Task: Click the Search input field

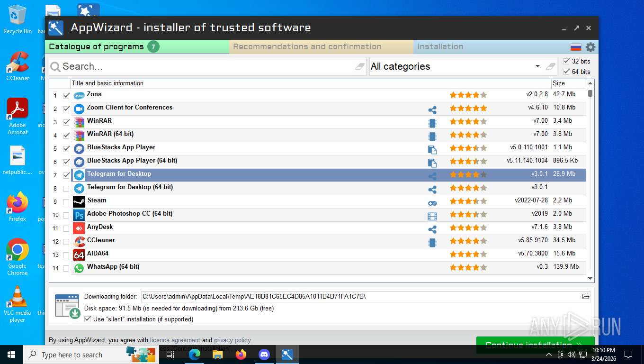Action: 208,66
